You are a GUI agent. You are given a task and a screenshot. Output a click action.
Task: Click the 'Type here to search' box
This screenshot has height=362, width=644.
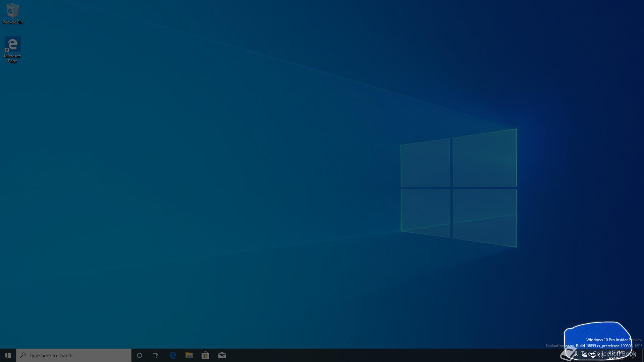point(74,355)
